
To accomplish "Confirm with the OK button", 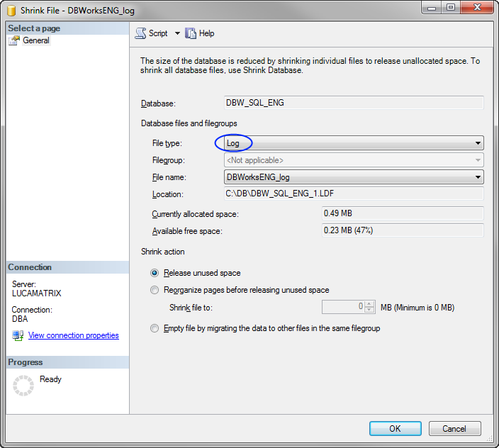I will [x=396, y=429].
